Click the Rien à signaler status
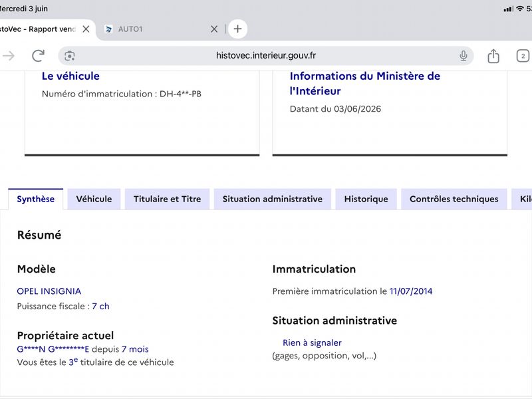532x399 pixels. click(312, 342)
